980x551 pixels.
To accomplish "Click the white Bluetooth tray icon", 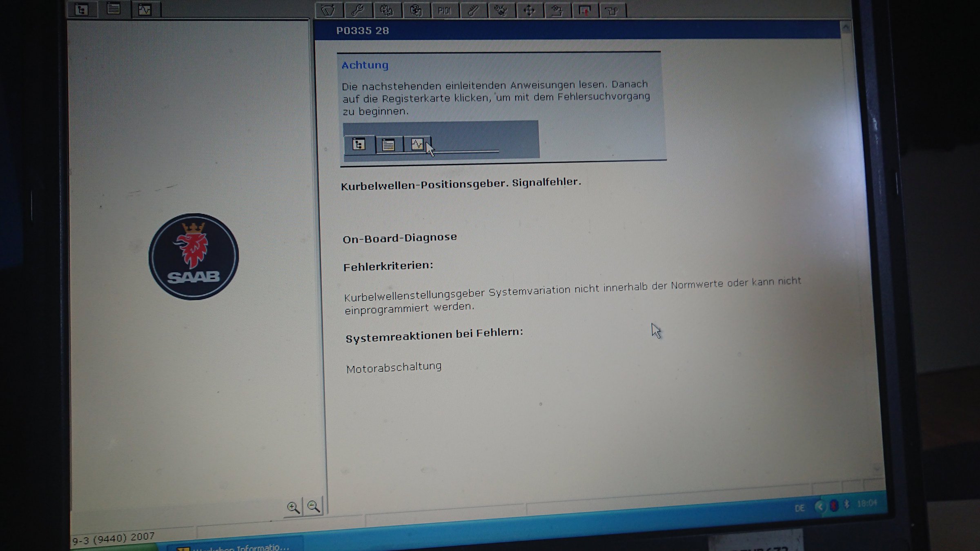I will coord(847,504).
